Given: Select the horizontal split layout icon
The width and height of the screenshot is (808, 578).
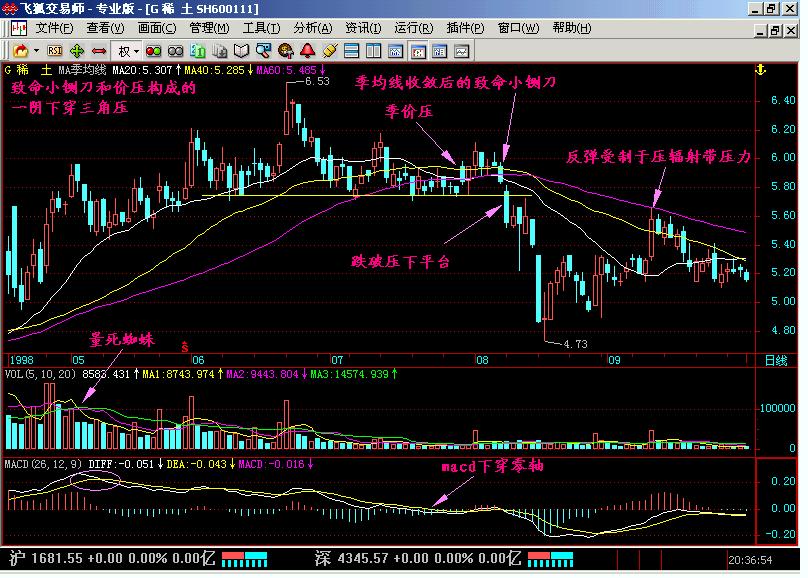Looking at the screenshot, I should pos(351,51).
